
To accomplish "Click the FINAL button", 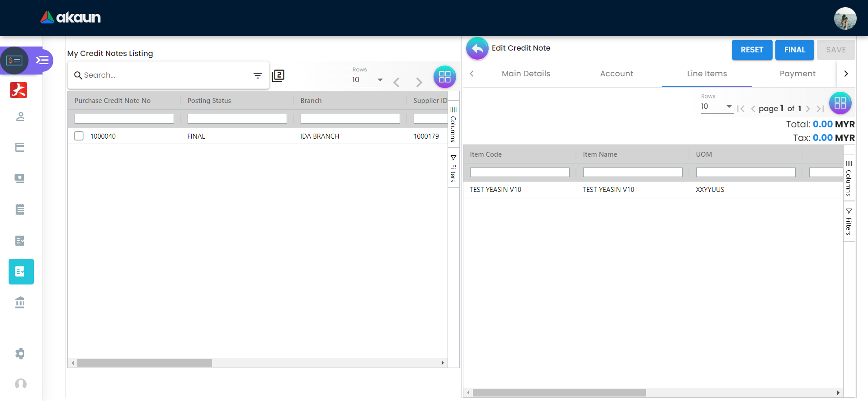I will click(x=794, y=50).
